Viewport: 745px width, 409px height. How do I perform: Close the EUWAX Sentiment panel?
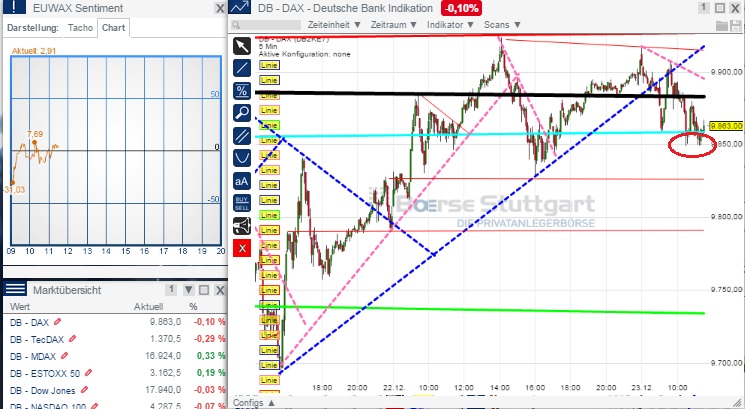[x=220, y=8]
